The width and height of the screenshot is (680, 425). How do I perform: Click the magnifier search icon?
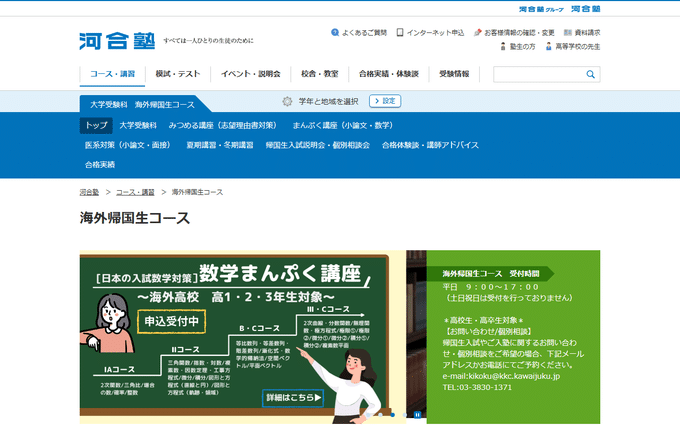coord(590,74)
